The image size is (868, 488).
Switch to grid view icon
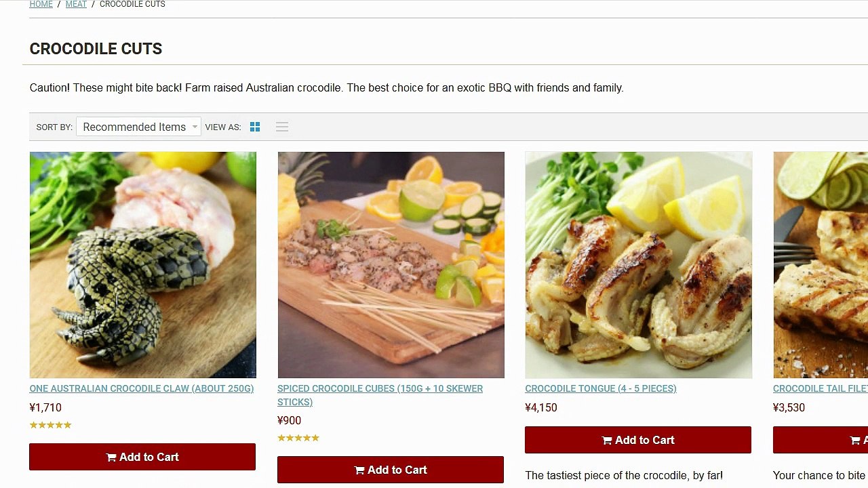255,127
